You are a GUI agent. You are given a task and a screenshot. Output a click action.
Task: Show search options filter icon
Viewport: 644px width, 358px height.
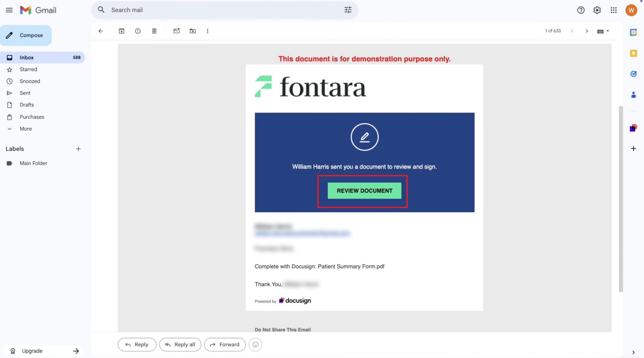[x=348, y=10]
